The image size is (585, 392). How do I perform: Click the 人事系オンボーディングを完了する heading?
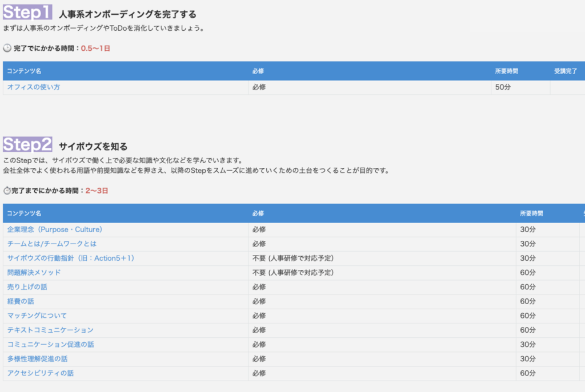tap(127, 14)
